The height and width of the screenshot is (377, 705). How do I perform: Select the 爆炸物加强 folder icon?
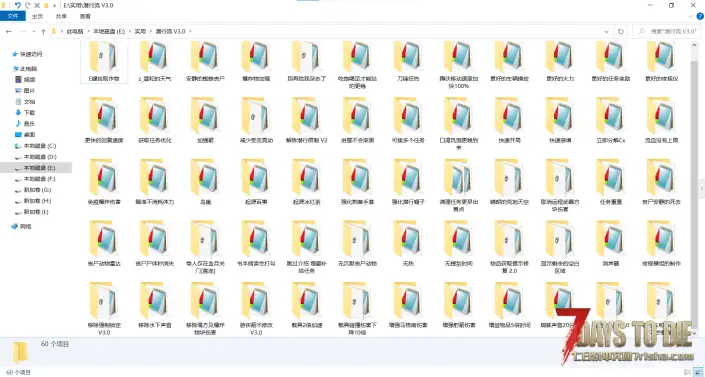coord(256,57)
